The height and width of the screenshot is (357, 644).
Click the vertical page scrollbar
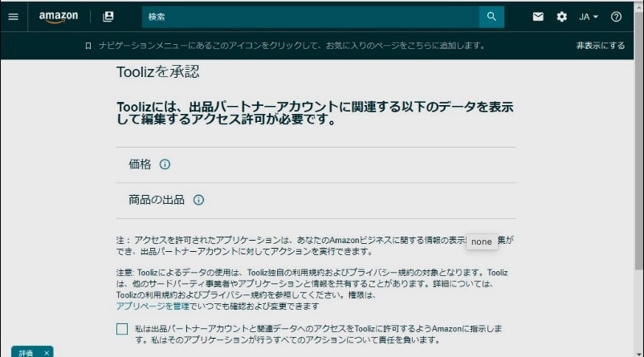[x=638, y=140]
